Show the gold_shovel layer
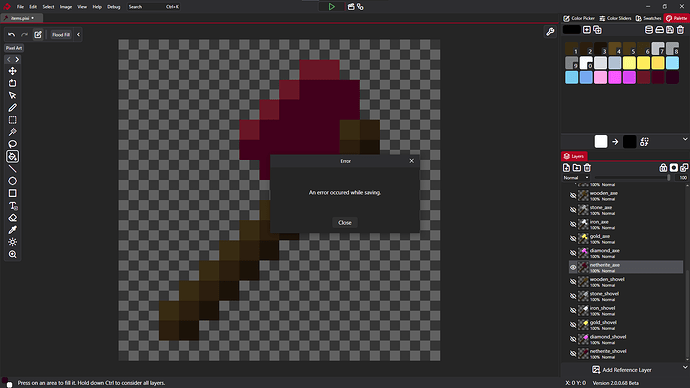Image resolution: width=690 pixels, height=388 pixels. pos(573,325)
